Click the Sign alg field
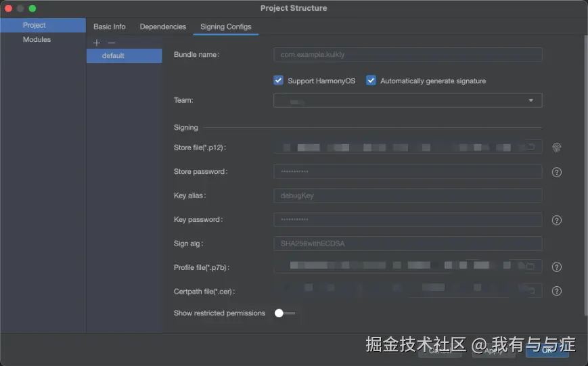This screenshot has width=588, height=366. (x=407, y=244)
